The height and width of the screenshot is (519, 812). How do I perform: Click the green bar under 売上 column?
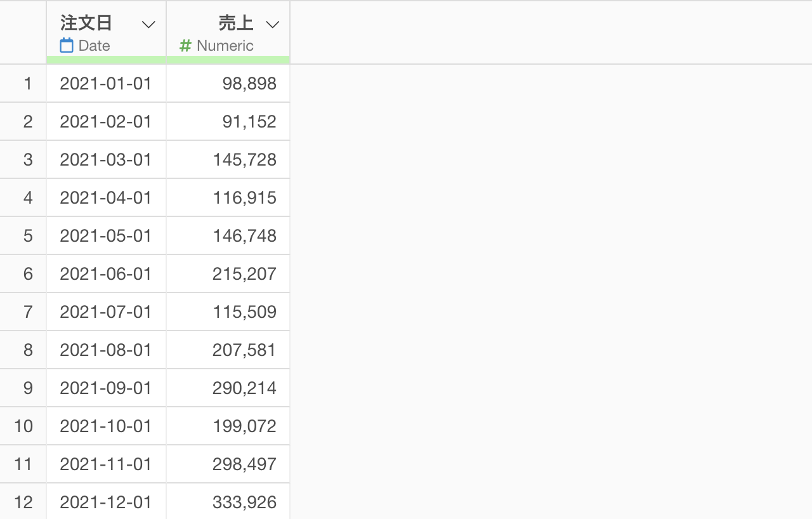click(228, 60)
